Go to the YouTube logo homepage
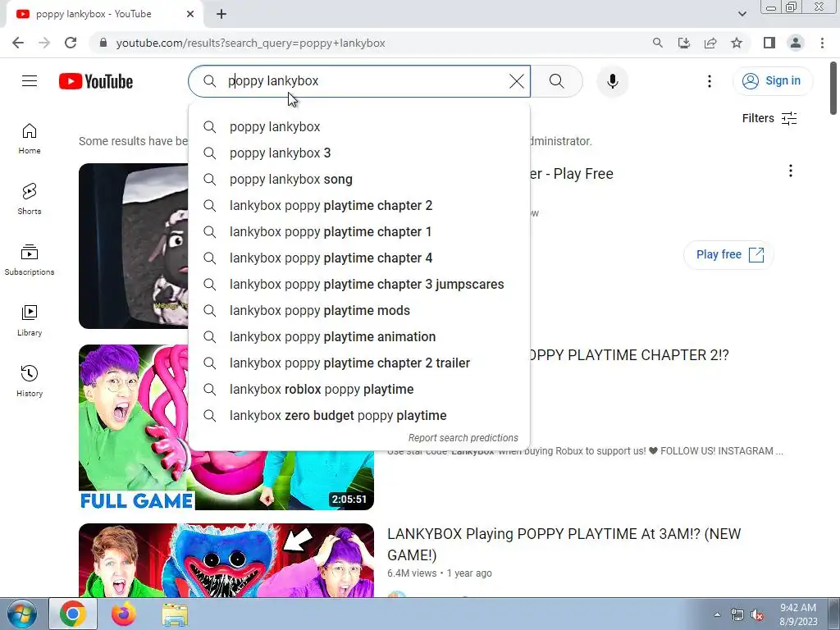The height and width of the screenshot is (630, 840). click(x=96, y=81)
